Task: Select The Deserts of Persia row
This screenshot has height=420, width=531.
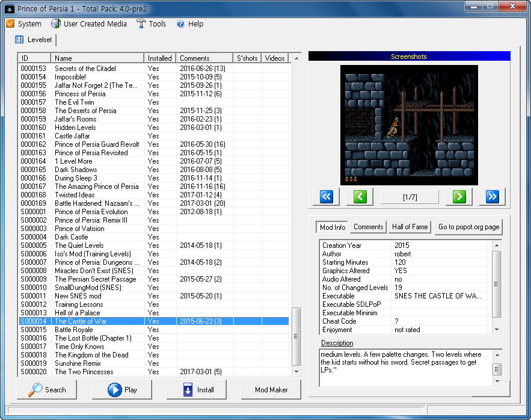Action: coord(154,111)
